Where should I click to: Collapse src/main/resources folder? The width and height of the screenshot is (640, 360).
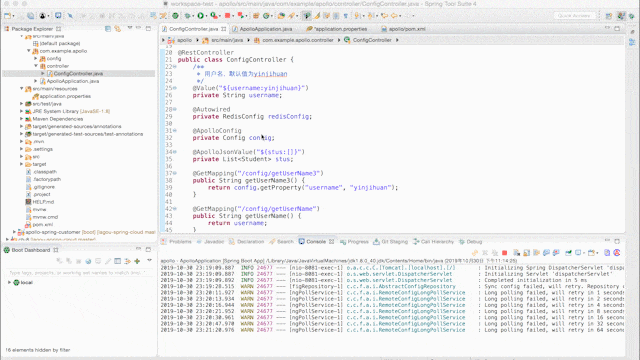21,89
